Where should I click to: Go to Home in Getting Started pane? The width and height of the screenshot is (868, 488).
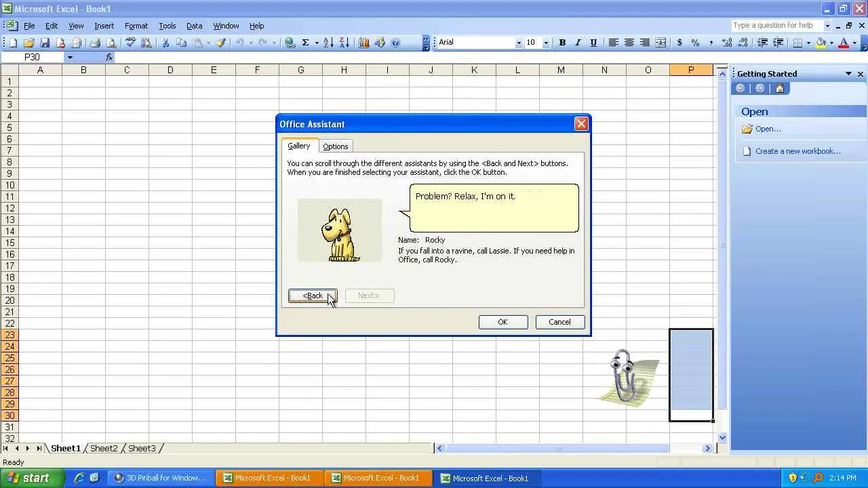click(x=779, y=89)
